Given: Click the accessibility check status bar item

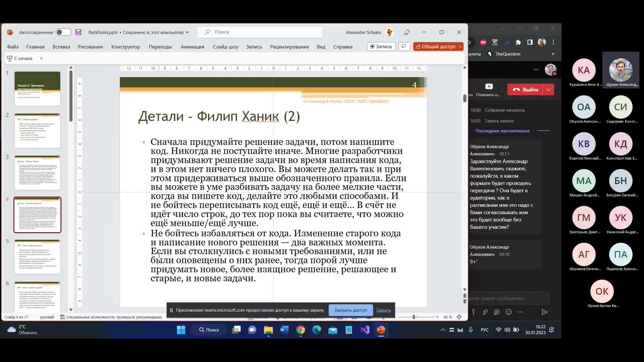Looking at the screenshot, I should point(111,317).
